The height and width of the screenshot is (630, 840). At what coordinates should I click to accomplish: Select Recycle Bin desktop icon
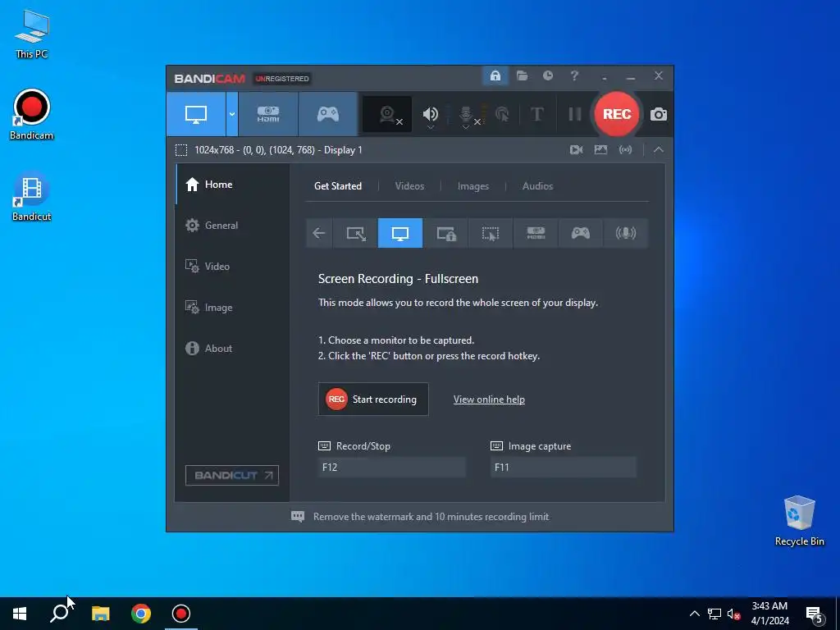click(799, 521)
